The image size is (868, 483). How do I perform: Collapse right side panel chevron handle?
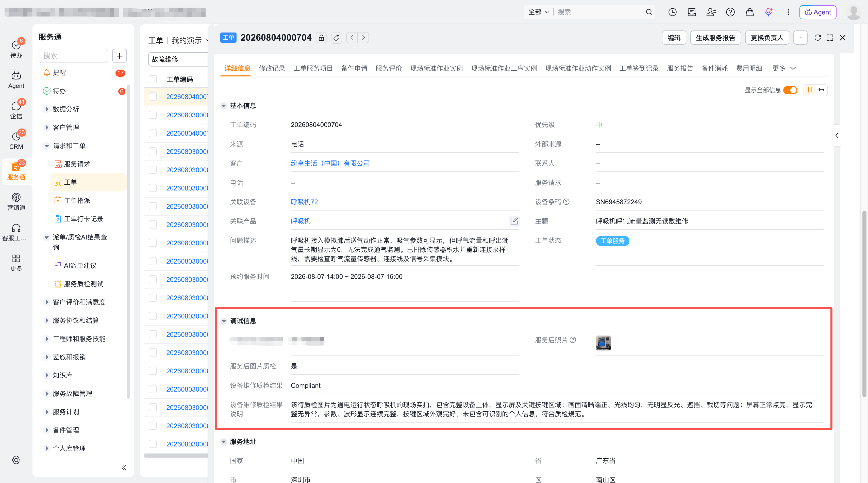click(837, 135)
